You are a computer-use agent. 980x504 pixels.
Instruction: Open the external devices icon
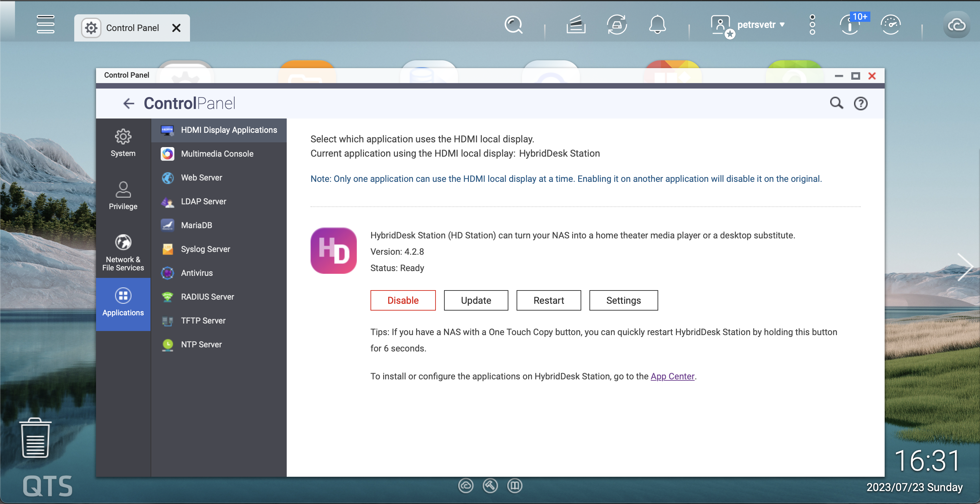(617, 25)
